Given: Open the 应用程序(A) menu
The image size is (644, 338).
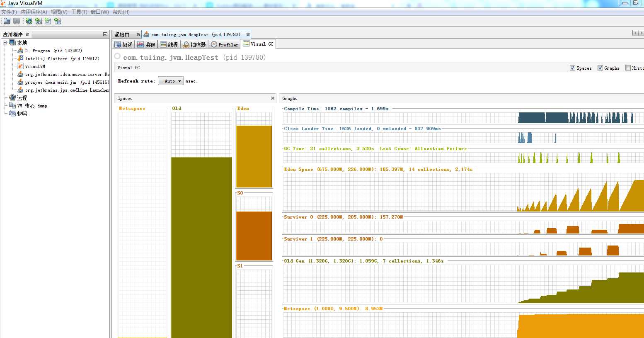Looking at the screenshot, I should (x=34, y=12).
